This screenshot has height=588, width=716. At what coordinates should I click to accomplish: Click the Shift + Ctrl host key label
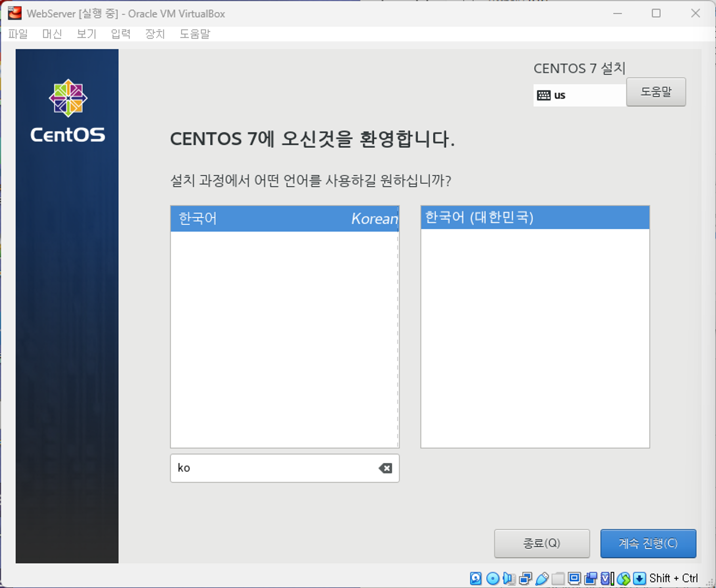pyautogui.click(x=674, y=578)
